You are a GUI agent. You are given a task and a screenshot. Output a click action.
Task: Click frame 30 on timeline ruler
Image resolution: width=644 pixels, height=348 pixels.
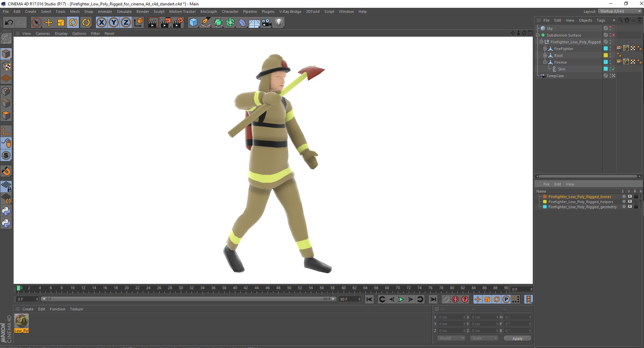pos(181,289)
